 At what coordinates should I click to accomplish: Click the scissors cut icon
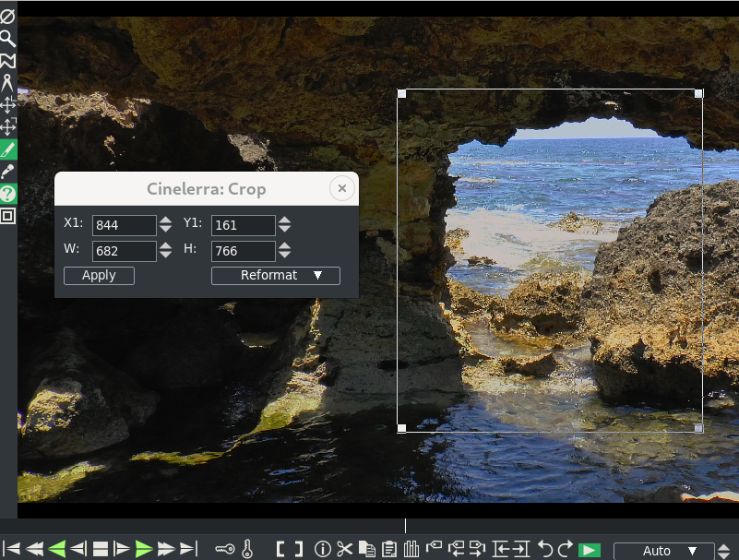(344, 550)
